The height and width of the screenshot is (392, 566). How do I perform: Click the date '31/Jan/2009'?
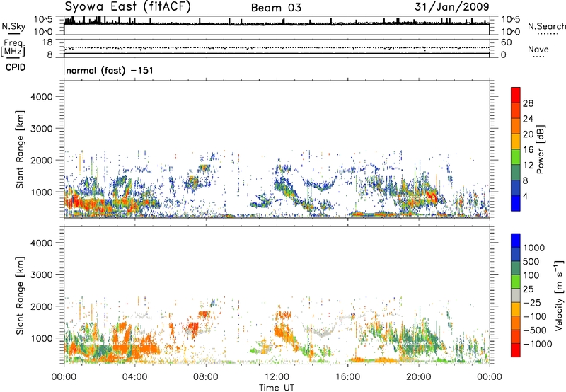pyautogui.click(x=452, y=6)
